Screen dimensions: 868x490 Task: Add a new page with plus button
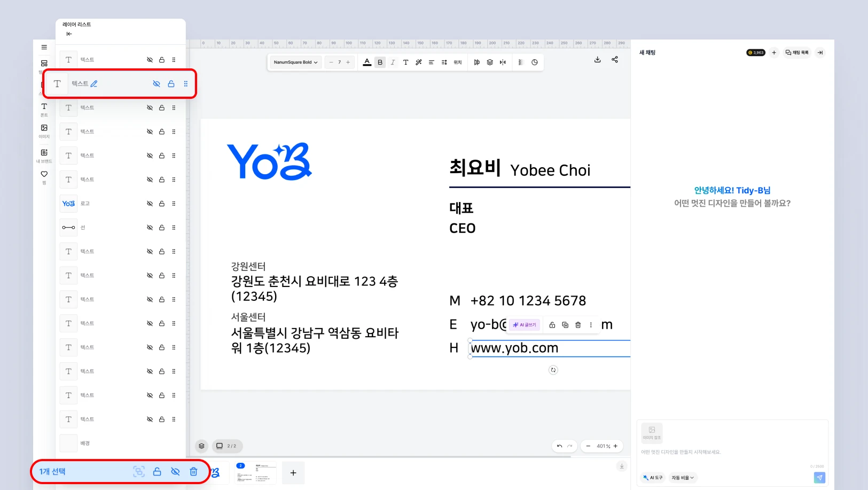293,473
